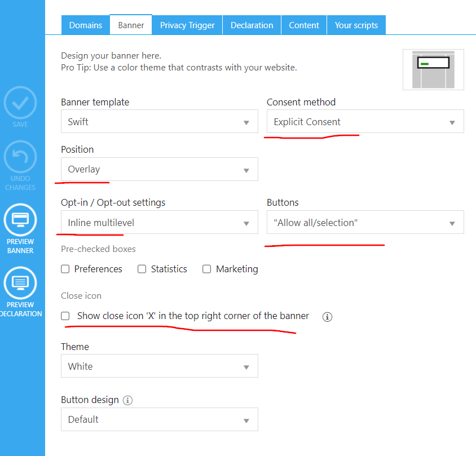Click info icon beside close icon option
This screenshot has width=476, height=456.
pyautogui.click(x=327, y=317)
